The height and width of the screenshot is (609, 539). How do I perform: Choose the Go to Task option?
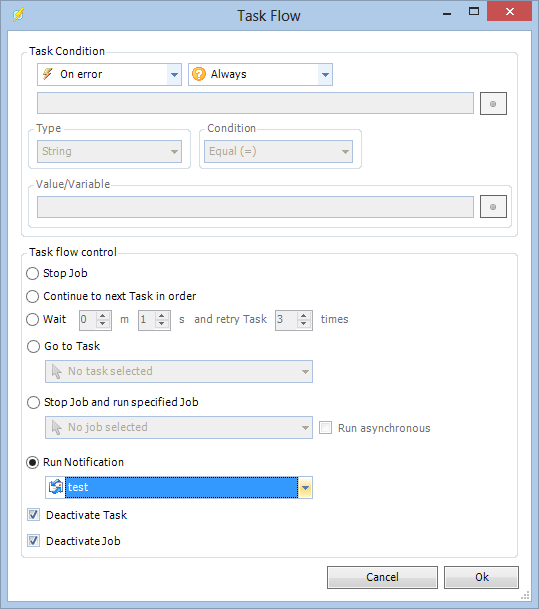pyautogui.click(x=33, y=346)
